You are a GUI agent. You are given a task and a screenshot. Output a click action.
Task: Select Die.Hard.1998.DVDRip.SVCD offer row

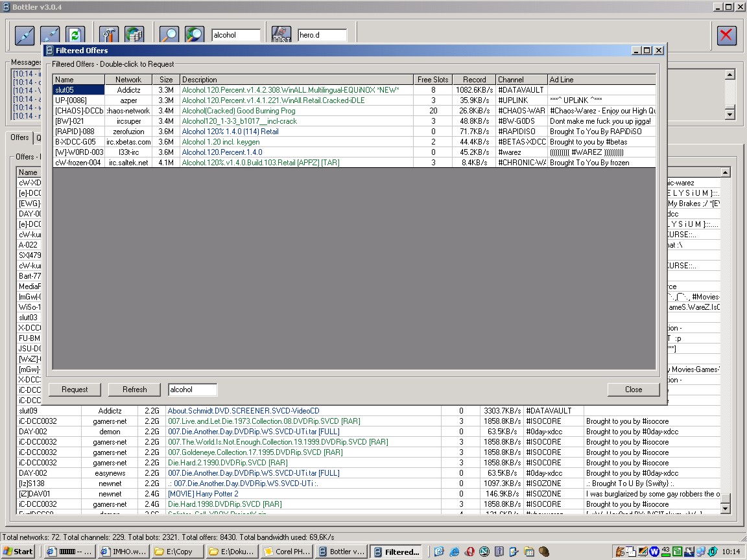(368, 504)
